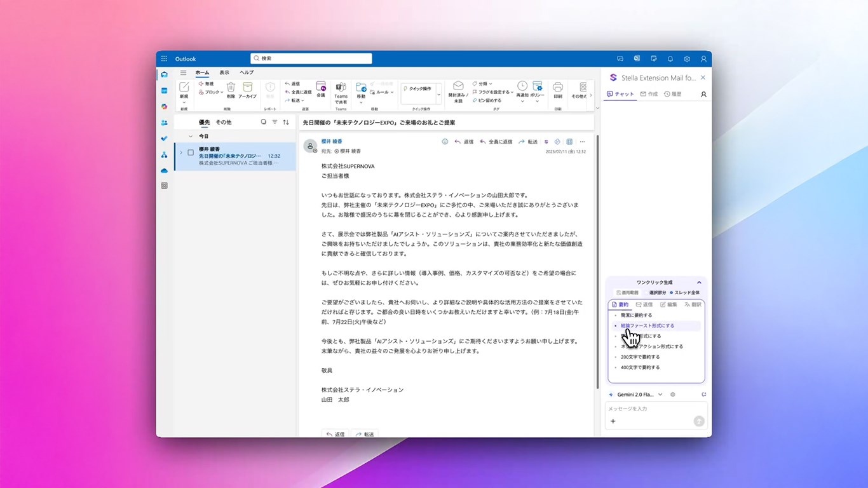Click the send arrow button in Stella chat

click(x=699, y=421)
